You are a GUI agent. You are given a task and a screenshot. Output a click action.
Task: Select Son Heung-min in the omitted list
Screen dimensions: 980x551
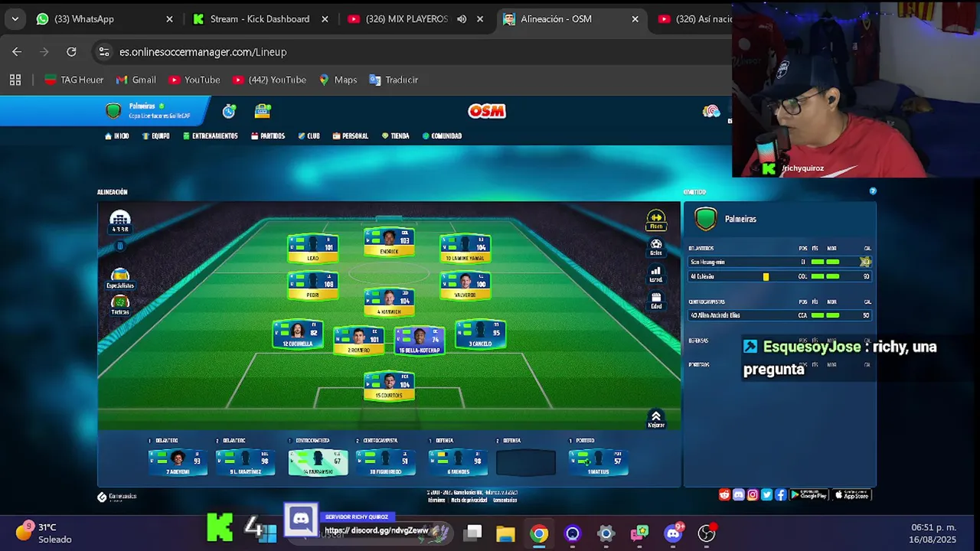[779, 262]
